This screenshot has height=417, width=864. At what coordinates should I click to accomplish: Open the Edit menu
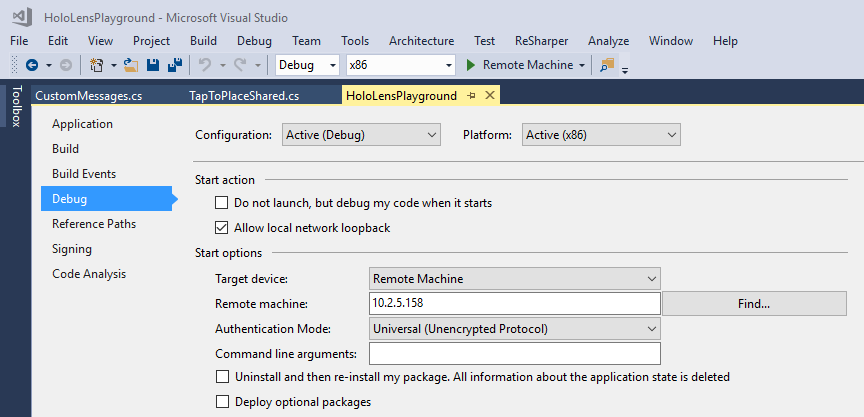[58, 41]
